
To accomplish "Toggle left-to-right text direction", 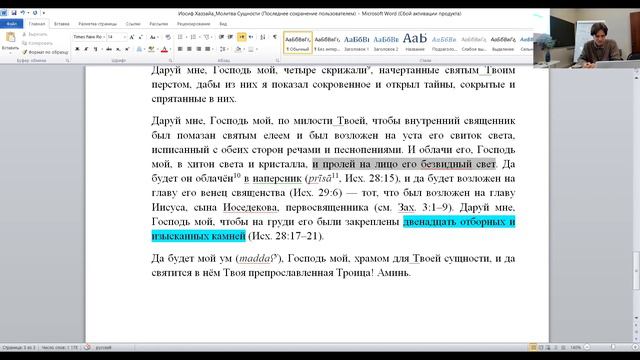I will (x=241, y=37).
